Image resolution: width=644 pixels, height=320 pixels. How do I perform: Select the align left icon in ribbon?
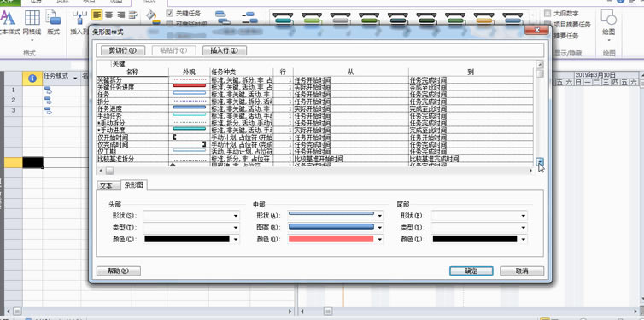pyautogui.click(x=97, y=15)
